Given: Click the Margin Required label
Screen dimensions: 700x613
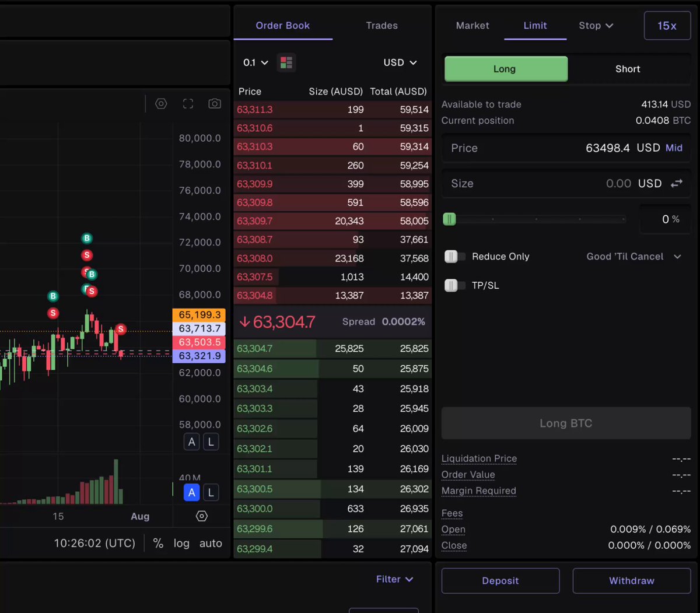Looking at the screenshot, I should 478,491.
